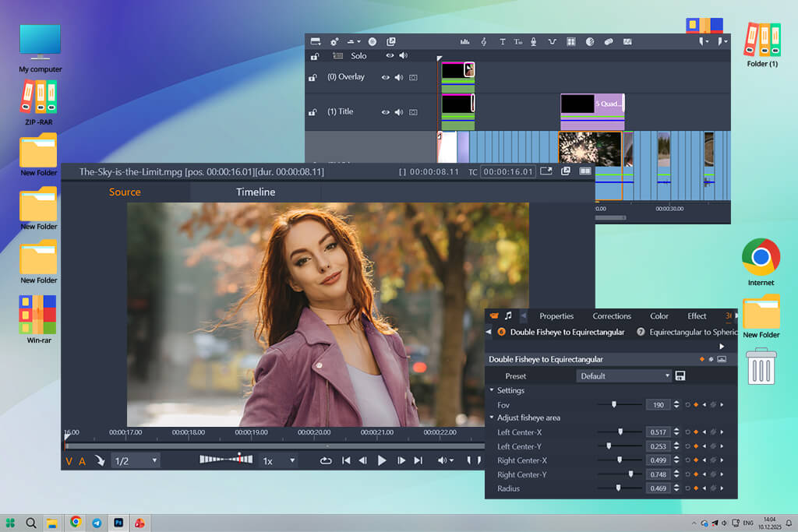Open the 1/2 preview quality dropdown
Screen dimensions: 798x532
(x=136, y=461)
